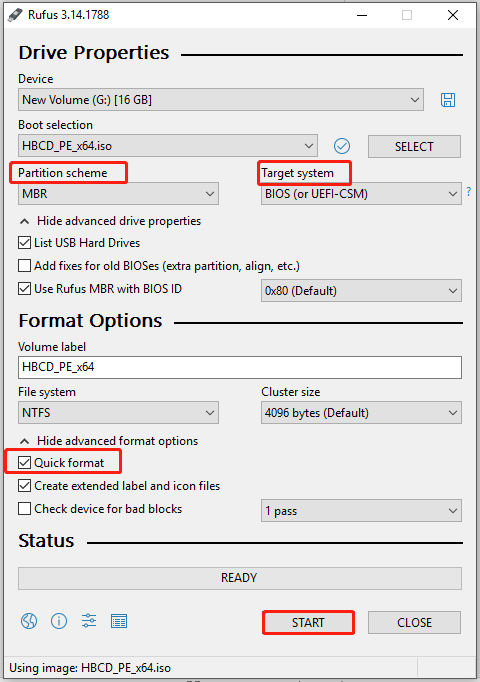
Task: Click the START button
Action: (308, 622)
